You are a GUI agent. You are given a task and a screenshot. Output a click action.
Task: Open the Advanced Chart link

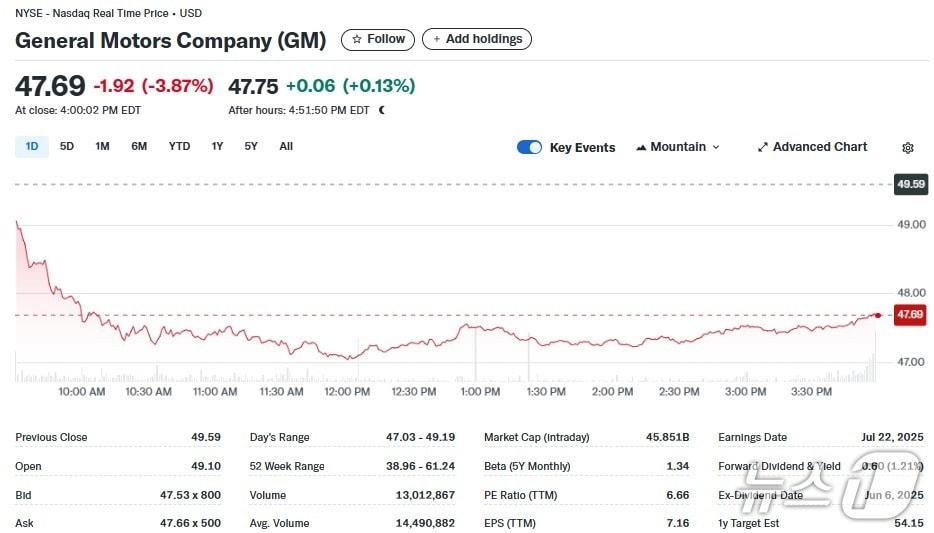click(x=819, y=147)
